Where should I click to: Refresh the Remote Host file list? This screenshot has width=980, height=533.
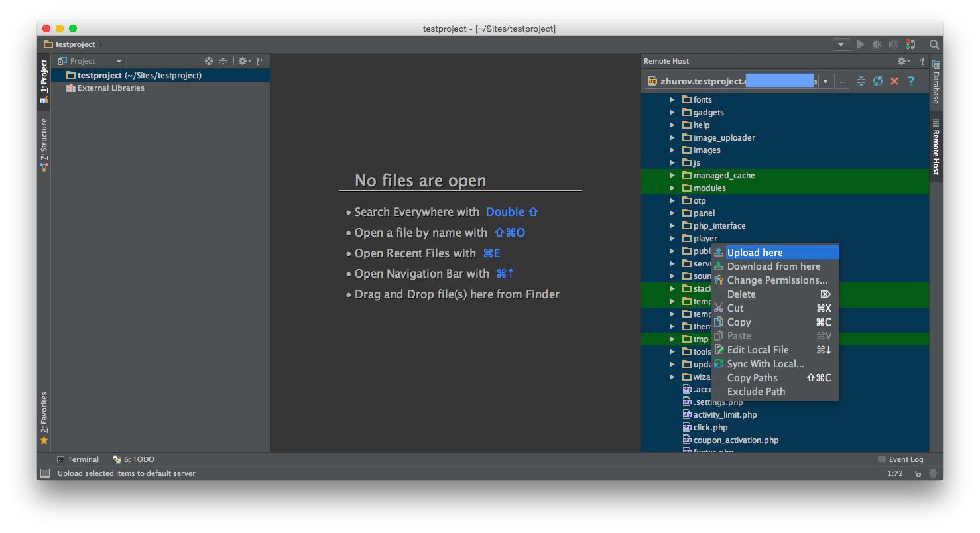(x=878, y=81)
